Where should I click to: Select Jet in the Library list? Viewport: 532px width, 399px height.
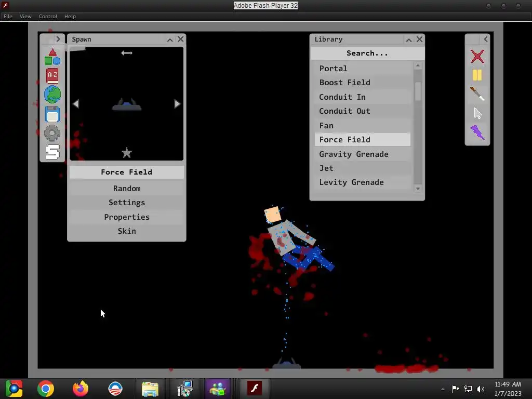coord(363,168)
